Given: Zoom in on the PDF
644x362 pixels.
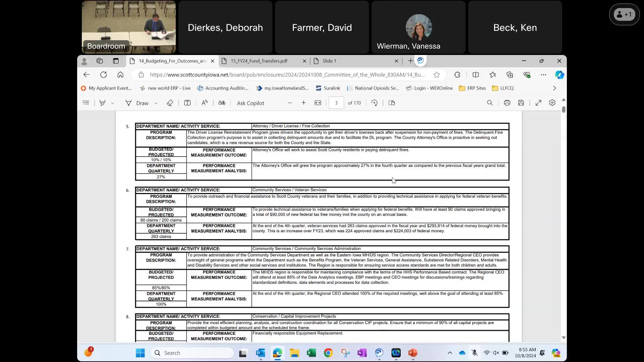Looking at the screenshot, I should click(x=304, y=103).
